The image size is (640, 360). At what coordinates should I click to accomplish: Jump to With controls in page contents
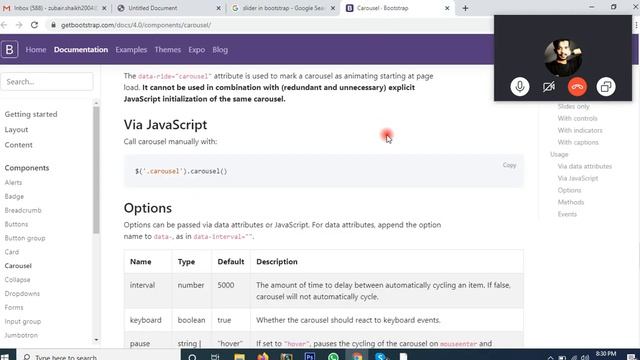point(578,118)
